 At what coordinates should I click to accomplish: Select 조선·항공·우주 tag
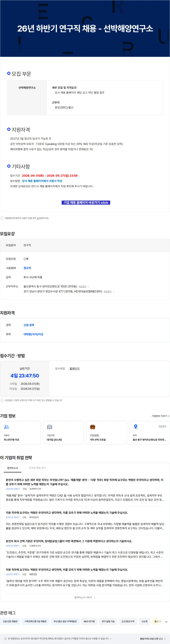coord(128,622)
